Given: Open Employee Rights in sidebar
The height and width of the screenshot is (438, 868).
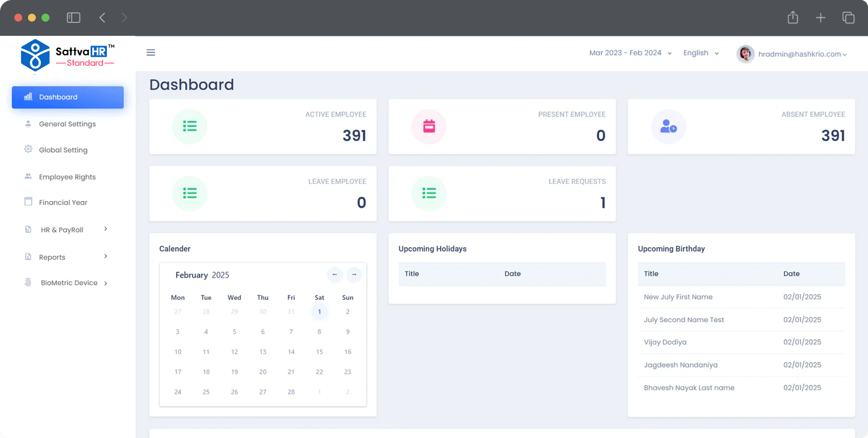Looking at the screenshot, I should coord(67,177).
